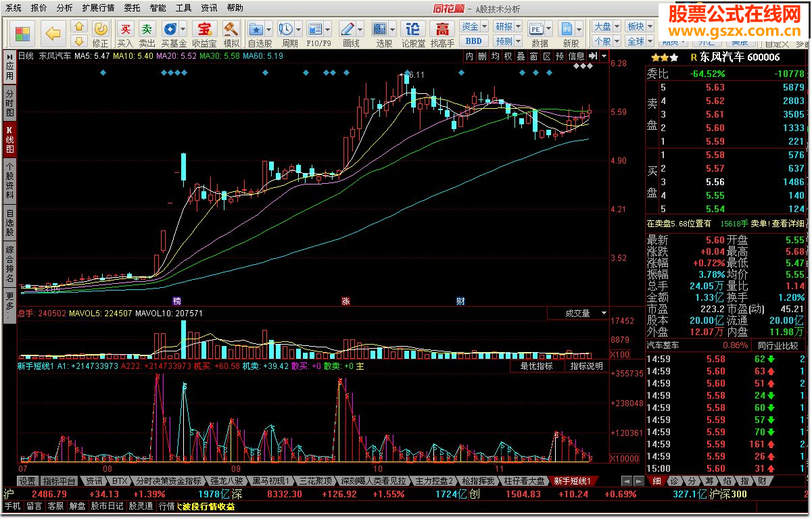Toggle the 信息 info button
812x519 pixels.
[576, 57]
